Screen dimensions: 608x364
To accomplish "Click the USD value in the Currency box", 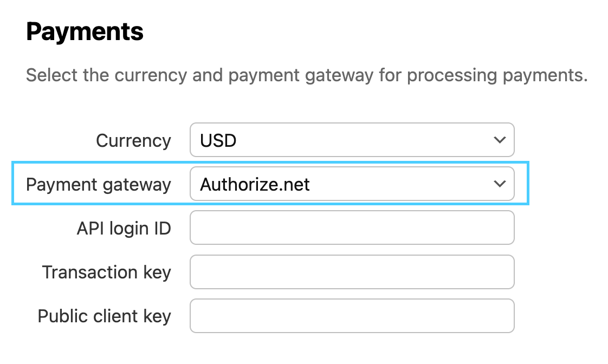I will tap(218, 141).
